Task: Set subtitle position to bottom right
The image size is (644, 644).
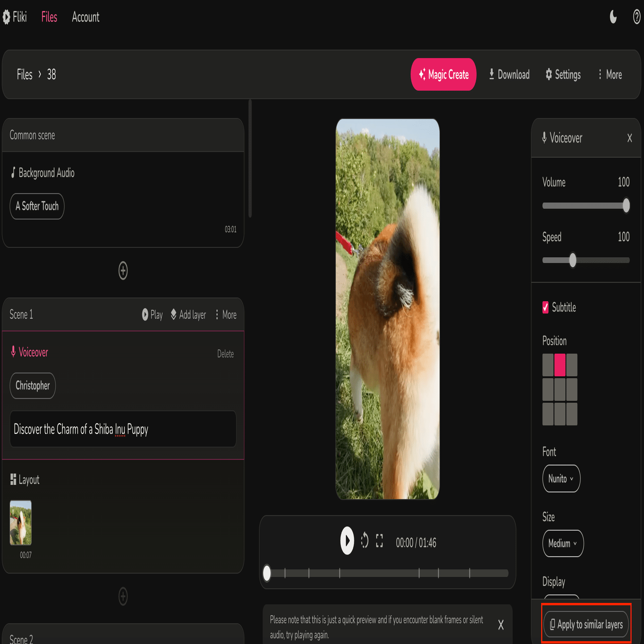Action: pyautogui.click(x=572, y=414)
